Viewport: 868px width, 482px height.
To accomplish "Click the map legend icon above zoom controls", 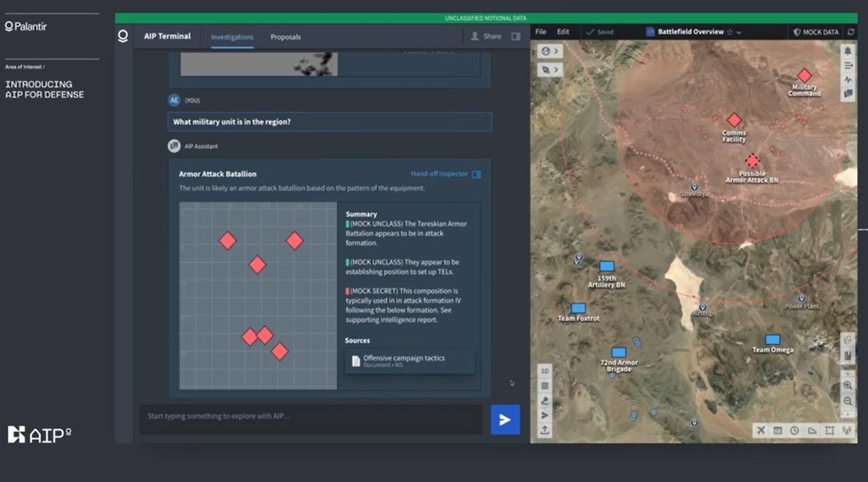I will 848,356.
